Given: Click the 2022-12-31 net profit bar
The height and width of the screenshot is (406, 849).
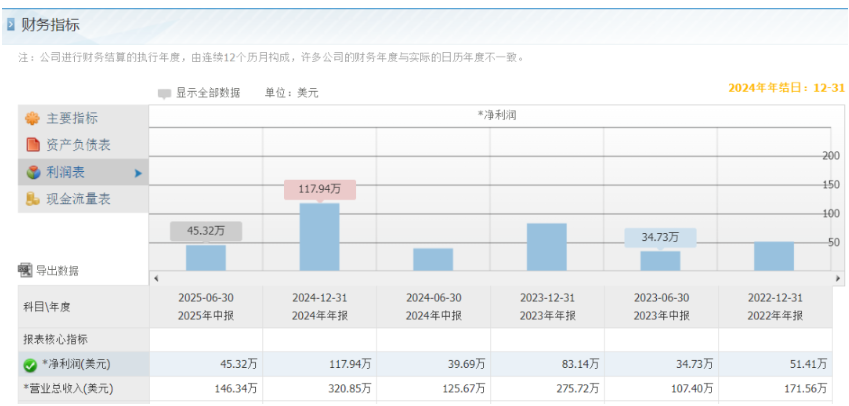Looking at the screenshot, I should point(774,256).
